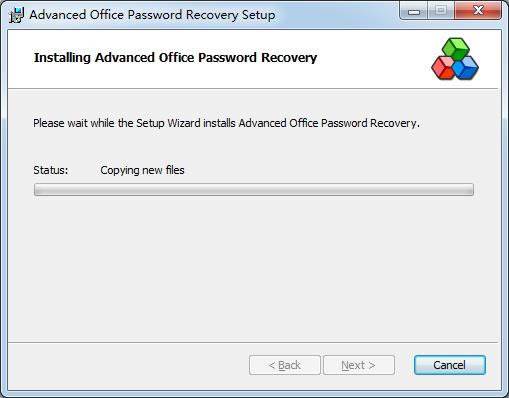
Task: Minimize the Setup window
Action: (x=414, y=11)
